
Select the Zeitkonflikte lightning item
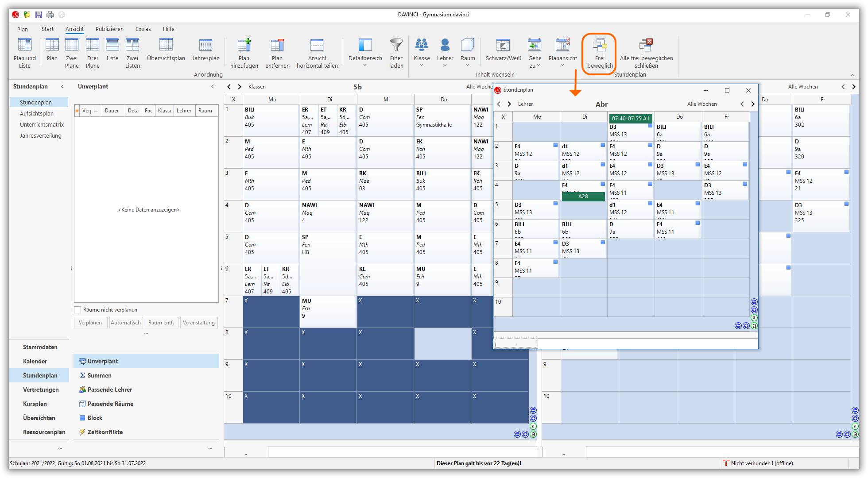pyautogui.click(x=105, y=432)
